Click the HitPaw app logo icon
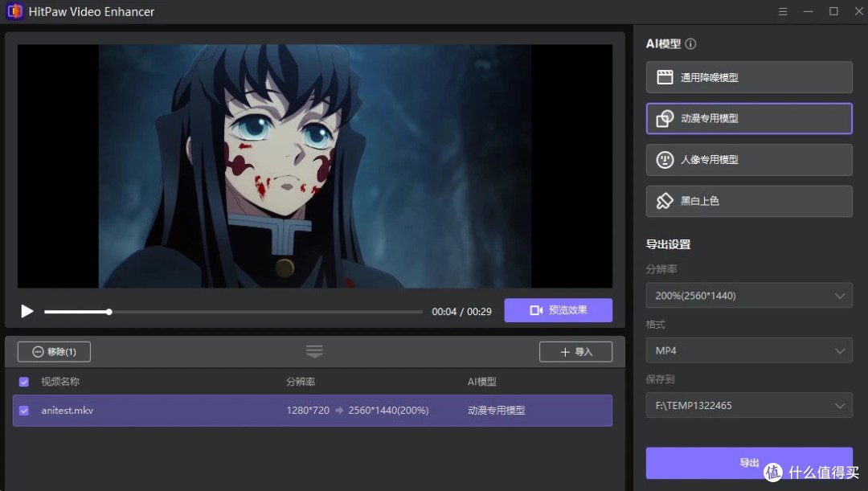 pos(14,11)
